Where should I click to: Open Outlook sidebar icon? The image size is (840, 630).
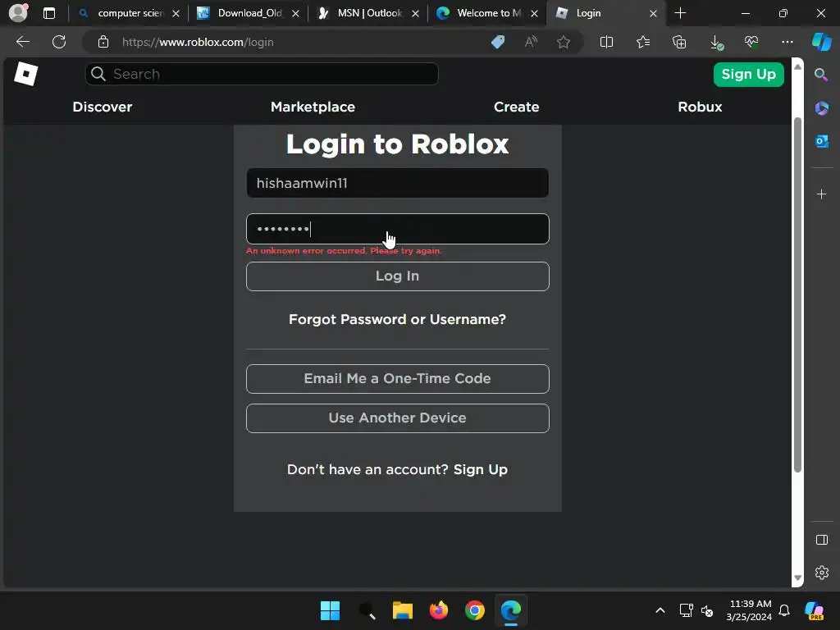[x=822, y=141]
